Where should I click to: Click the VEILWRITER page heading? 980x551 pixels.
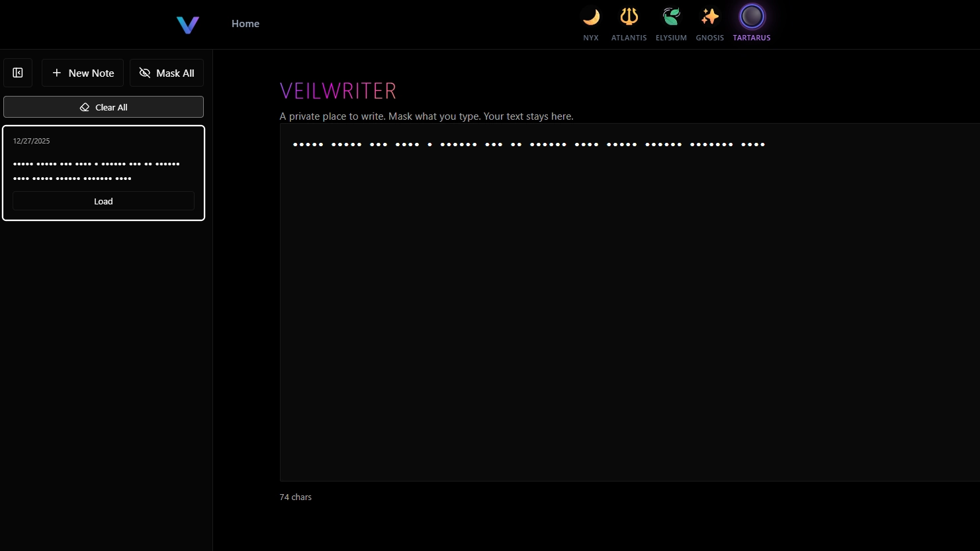coord(338,90)
